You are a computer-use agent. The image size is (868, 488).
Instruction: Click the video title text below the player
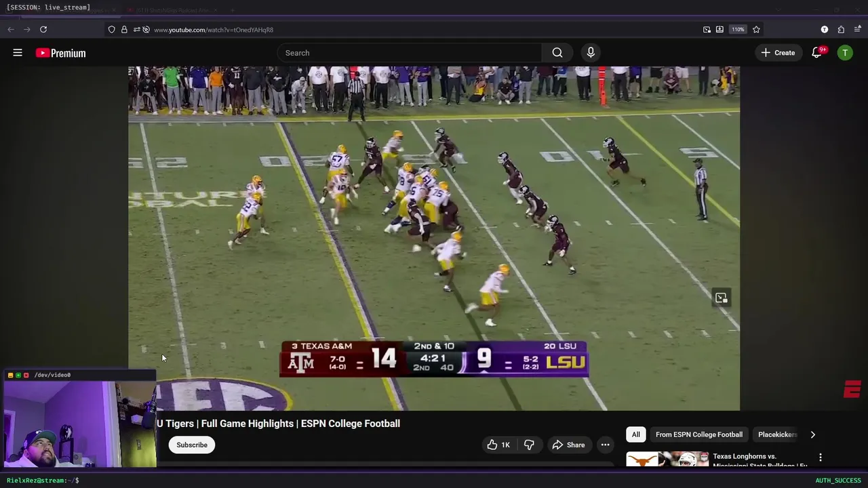tap(278, 424)
